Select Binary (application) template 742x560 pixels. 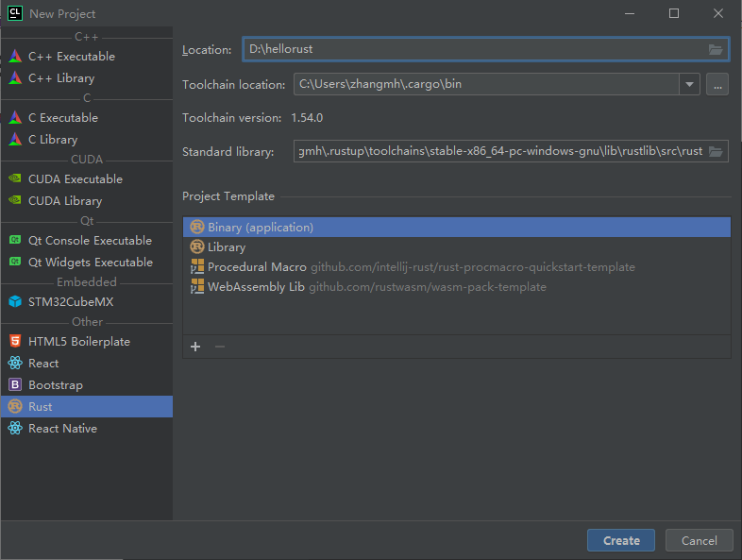tap(457, 228)
